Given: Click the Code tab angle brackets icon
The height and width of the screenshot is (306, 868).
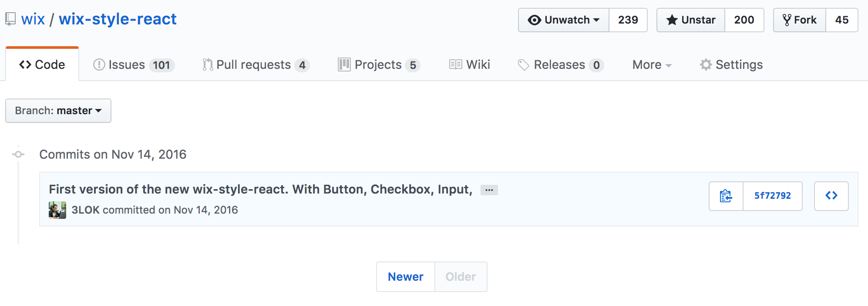Looking at the screenshot, I should pyautogui.click(x=25, y=65).
